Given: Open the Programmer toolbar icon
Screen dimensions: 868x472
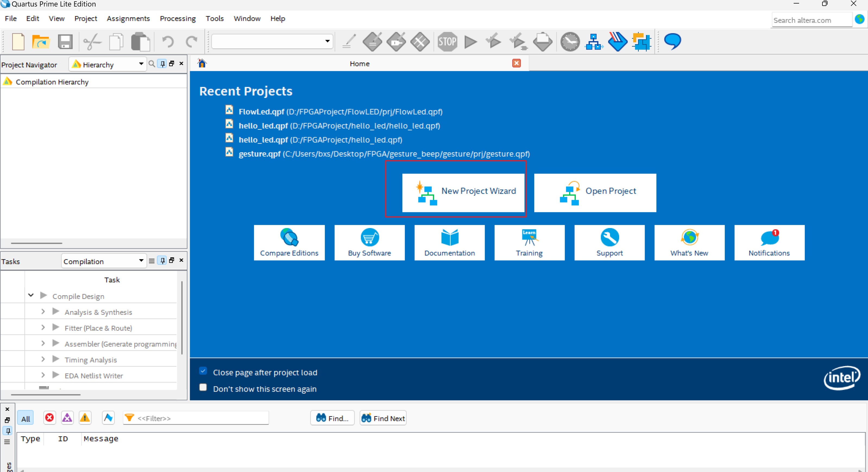Looking at the screenshot, I should 618,42.
